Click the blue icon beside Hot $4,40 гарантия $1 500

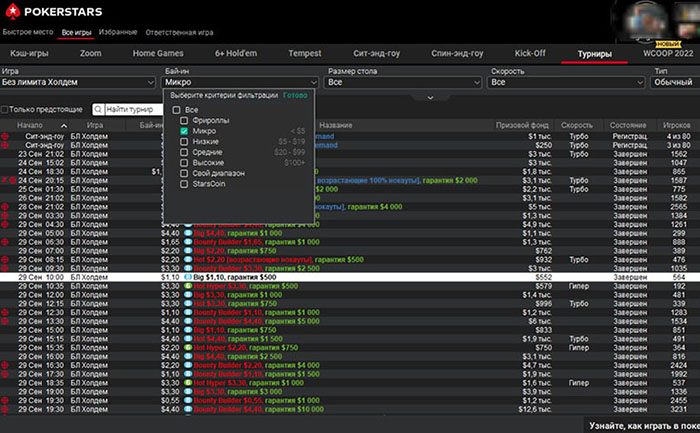tap(188, 339)
